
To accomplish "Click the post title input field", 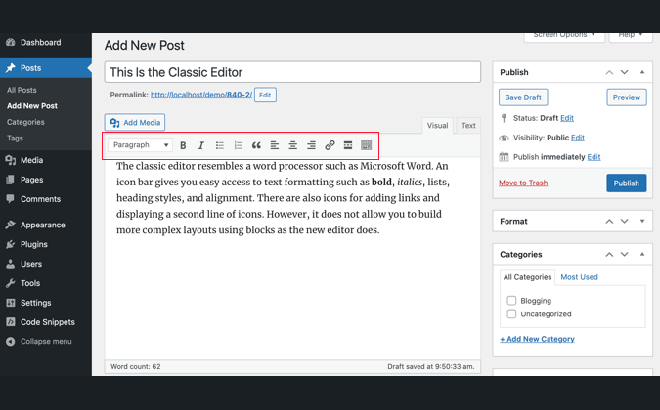I will tap(292, 72).
